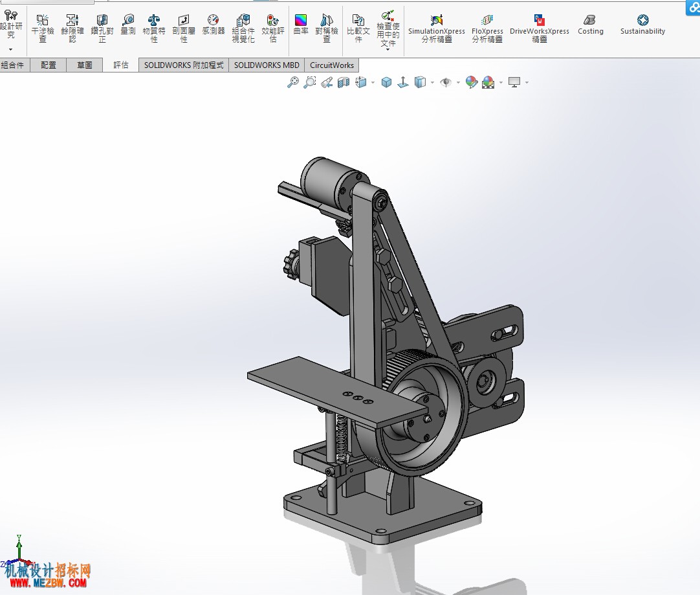Expand View Settings dropdown arrow
The image size is (700, 595).
(x=527, y=83)
